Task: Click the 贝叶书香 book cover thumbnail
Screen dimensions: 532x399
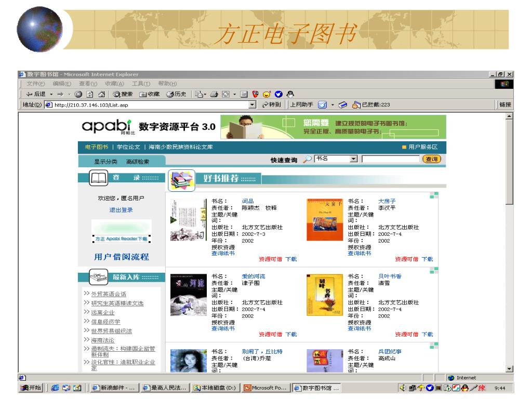Action: 325,295
